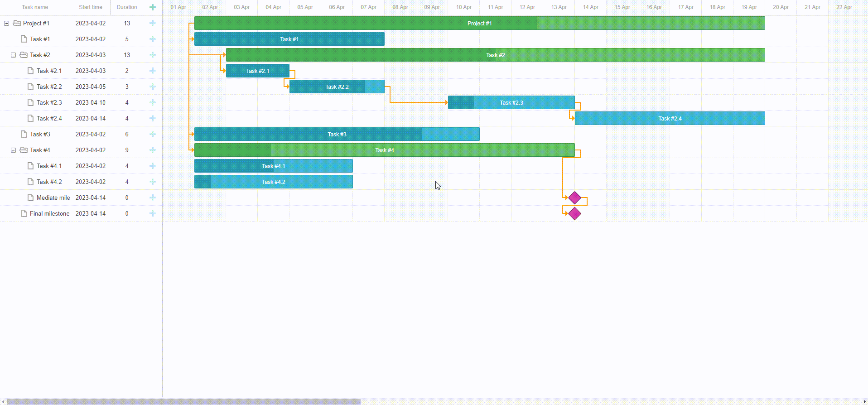Click the file icon beside Mediate milestone
Screen dimensions: 868x405
pyautogui.click(x=30, y=198)
